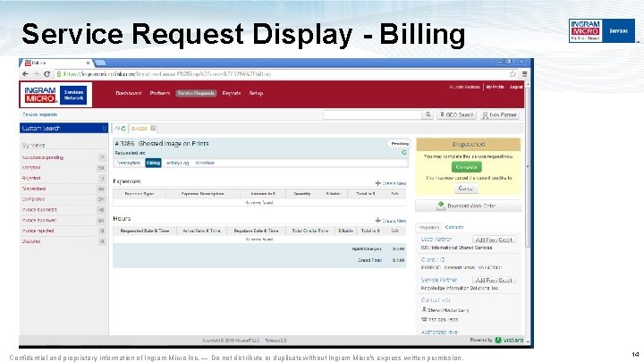
Task: Click the plus icon beside Expenses Create New
Action: pyautogui.click(x=377, y=183)
